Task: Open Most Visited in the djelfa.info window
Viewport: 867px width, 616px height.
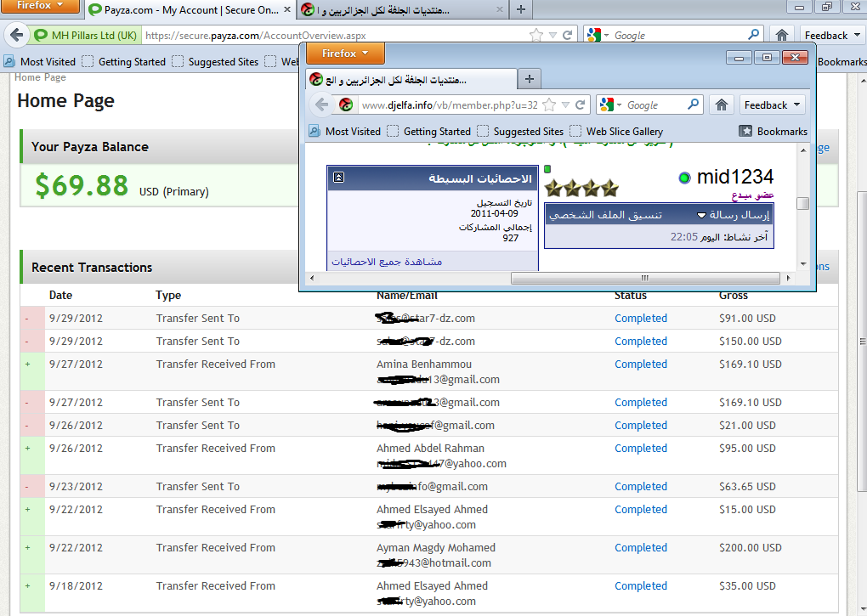Action: point(346,132)
